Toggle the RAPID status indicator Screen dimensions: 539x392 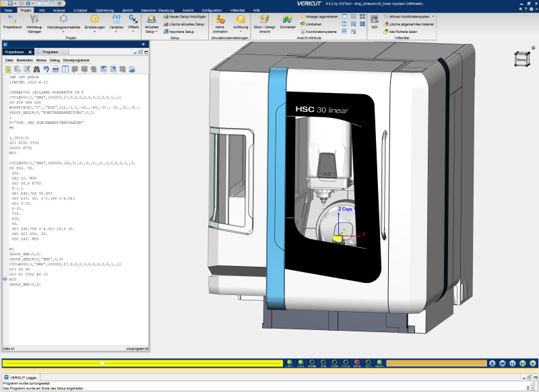click(x=357, y=363)
